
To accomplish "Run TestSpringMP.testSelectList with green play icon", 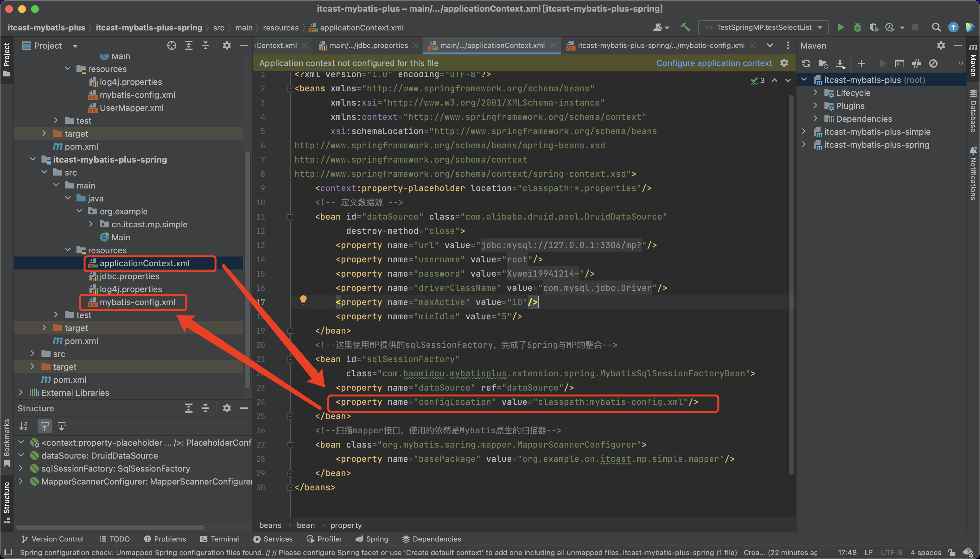I will [x=841, y=27].
